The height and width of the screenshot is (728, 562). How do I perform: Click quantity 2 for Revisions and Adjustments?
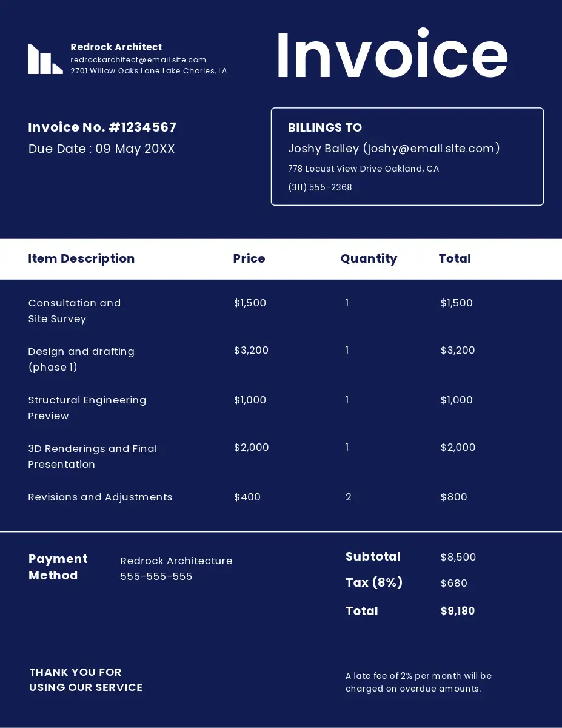click(349, 497)
